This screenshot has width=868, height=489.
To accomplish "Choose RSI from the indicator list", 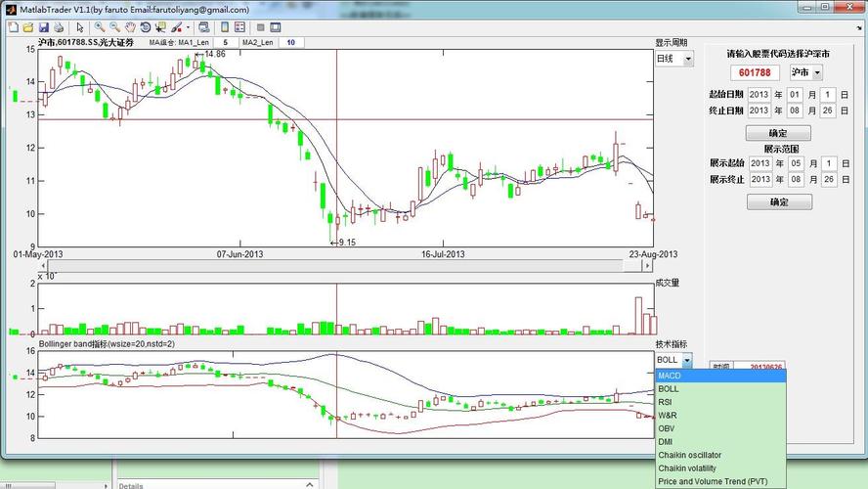I will tap(720, 402).
